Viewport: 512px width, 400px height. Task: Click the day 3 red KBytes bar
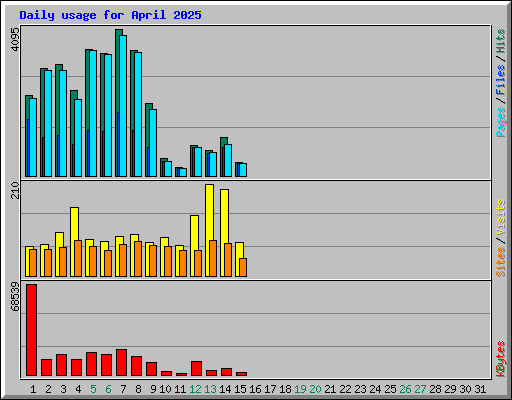click(62, 365)
